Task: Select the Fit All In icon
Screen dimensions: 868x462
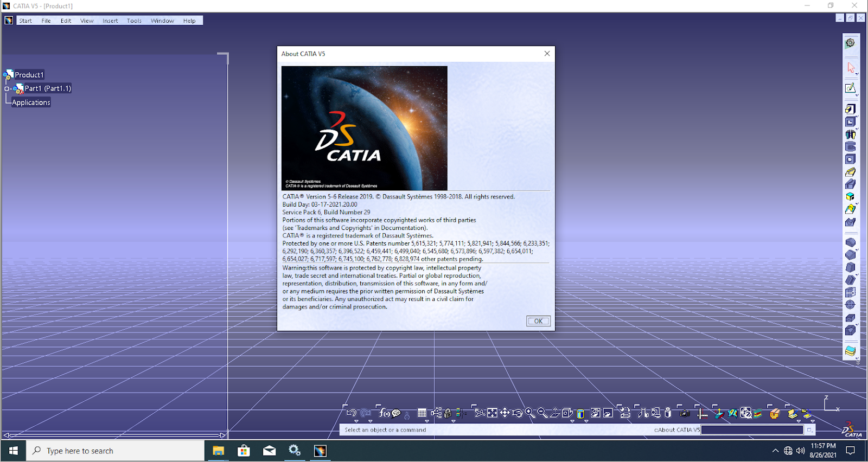Action: pos(492,413)
